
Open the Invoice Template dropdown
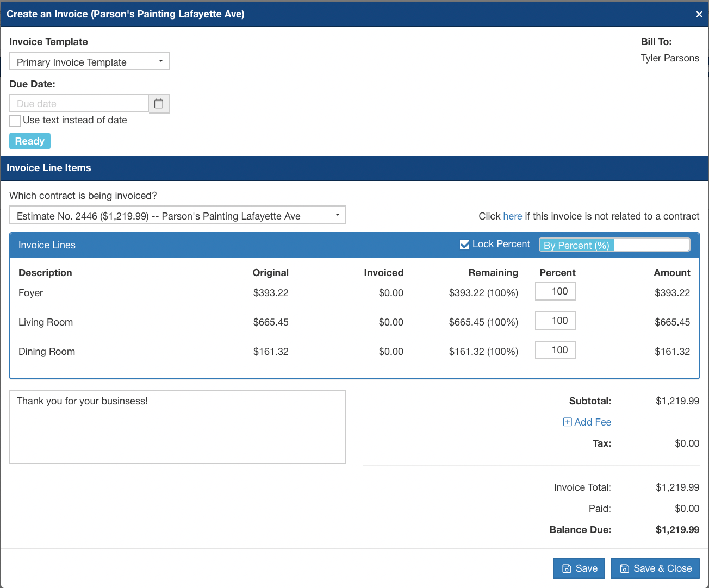tap(89, 61)
